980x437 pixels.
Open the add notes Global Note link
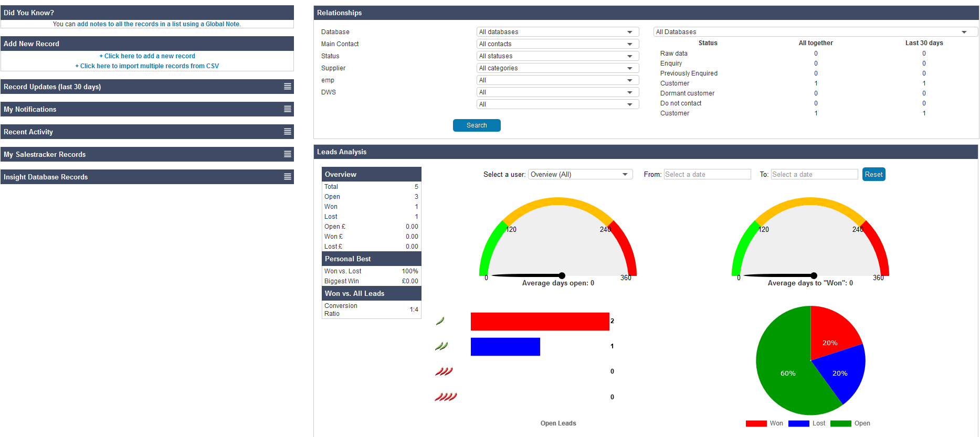click(159, 24)
